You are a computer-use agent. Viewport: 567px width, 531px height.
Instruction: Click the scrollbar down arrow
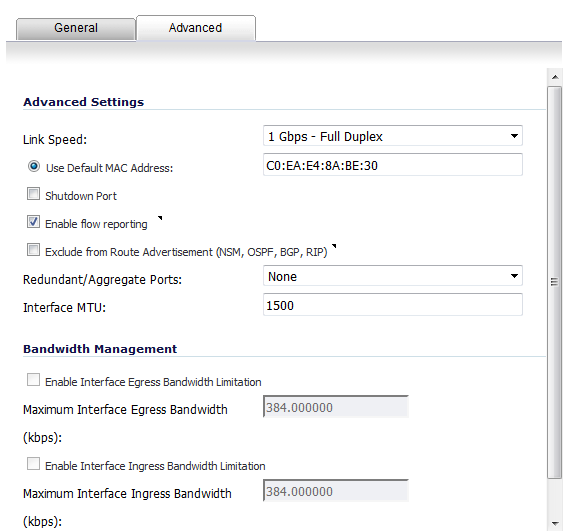(x=555, y=523)
